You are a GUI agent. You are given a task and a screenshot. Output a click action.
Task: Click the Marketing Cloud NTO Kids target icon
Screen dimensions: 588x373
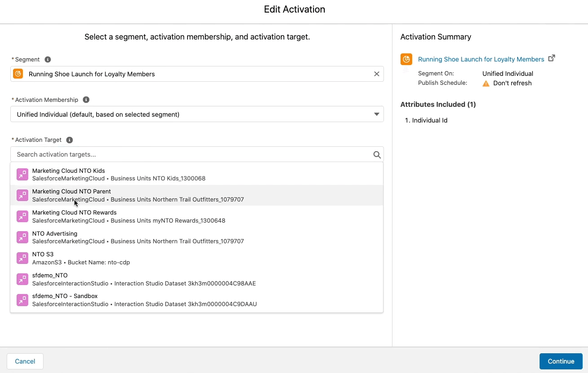22,174
